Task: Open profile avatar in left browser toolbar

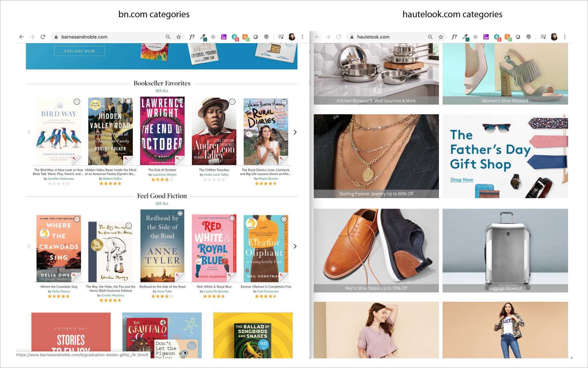Action: tap(292, 37)
